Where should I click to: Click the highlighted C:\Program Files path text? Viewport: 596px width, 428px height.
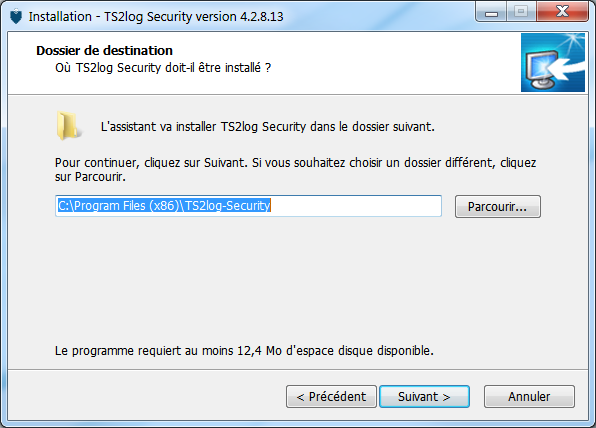pos(164,206)
